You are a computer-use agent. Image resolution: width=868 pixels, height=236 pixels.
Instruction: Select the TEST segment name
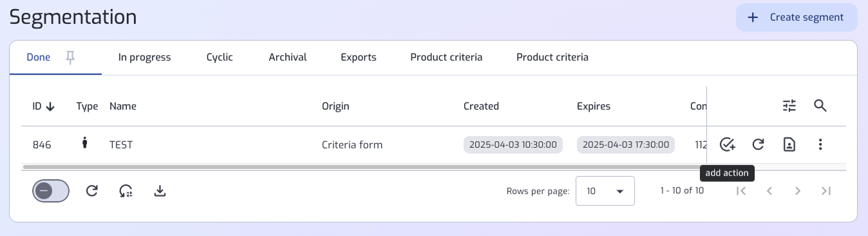[x=121, y=145]
